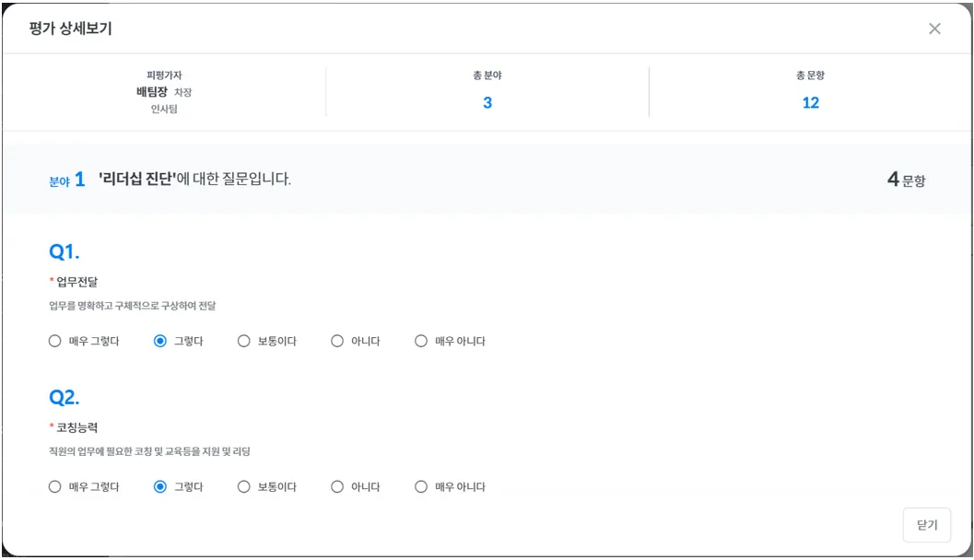Click the 인사팀 department text

coord(164,109)
